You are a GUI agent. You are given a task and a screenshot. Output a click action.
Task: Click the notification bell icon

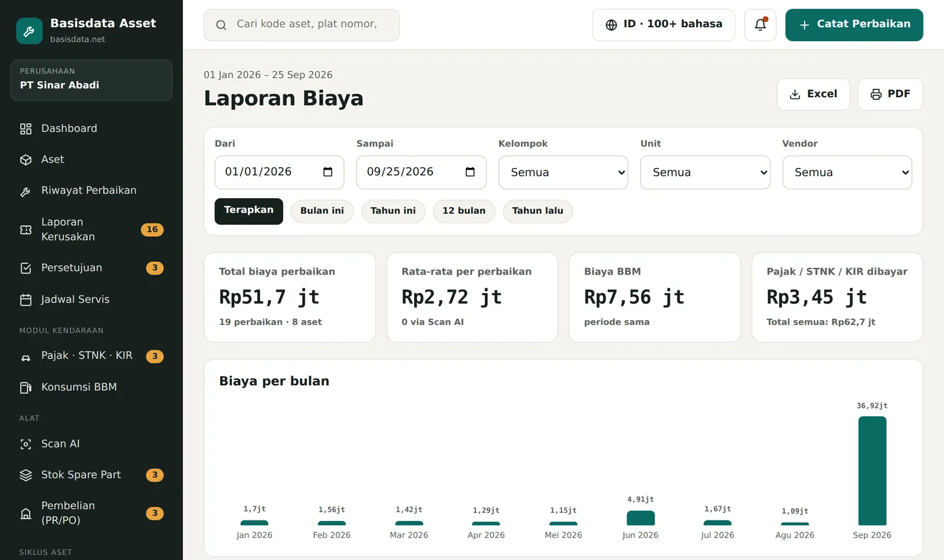[760, 25]
